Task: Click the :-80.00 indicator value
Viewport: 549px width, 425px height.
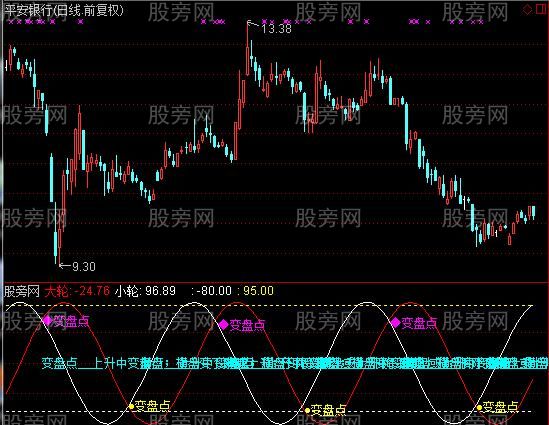Action: pos(211,291)
